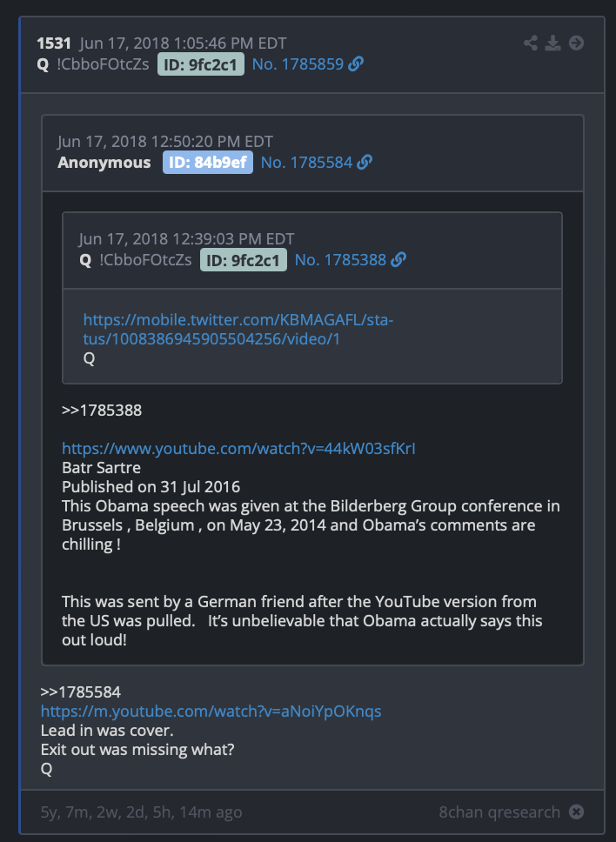Click chain link icon beside No. 1785388
The width and height of the screenshot is (616, 842).
398,260
